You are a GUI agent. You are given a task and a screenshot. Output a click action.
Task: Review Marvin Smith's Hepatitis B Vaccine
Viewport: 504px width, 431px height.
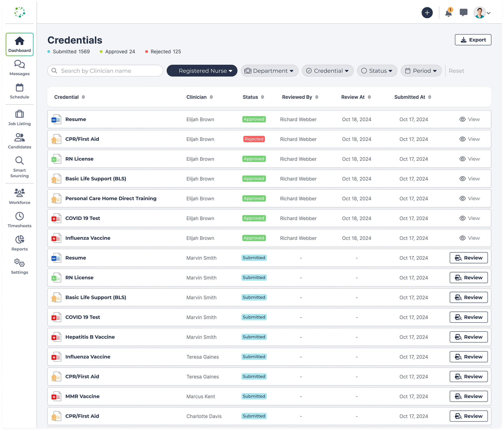[468, 337]
